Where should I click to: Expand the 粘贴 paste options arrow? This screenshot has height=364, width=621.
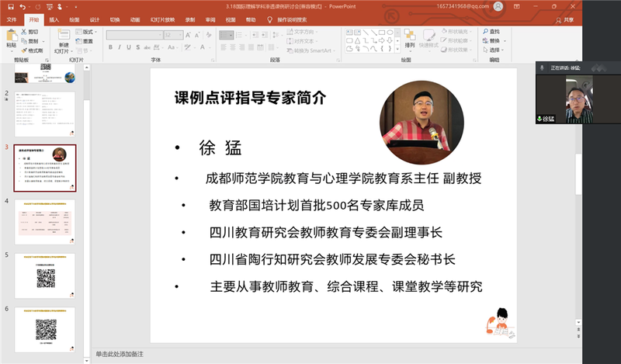12,51
